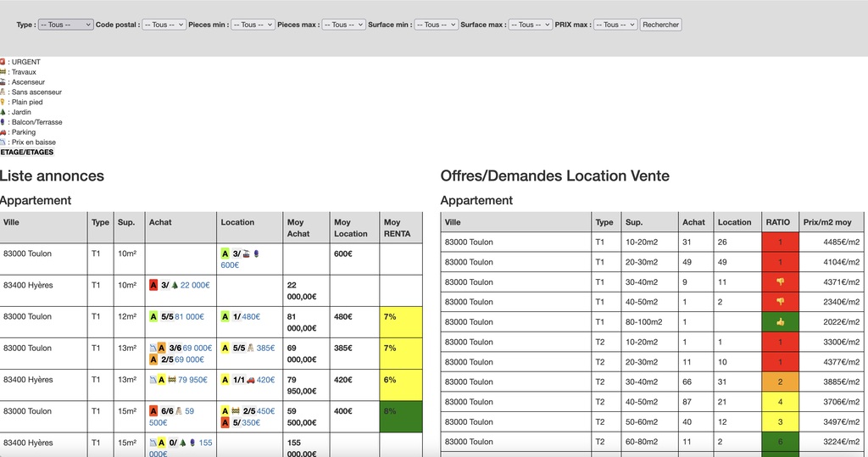Click the Travaux barrier icon in legend
This screenshot has height=457, width=868.
(3, 72)
